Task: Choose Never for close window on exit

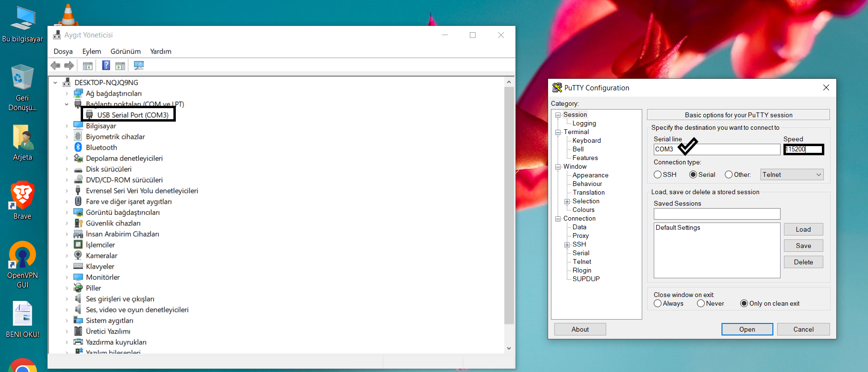Action: pos(701,303)
